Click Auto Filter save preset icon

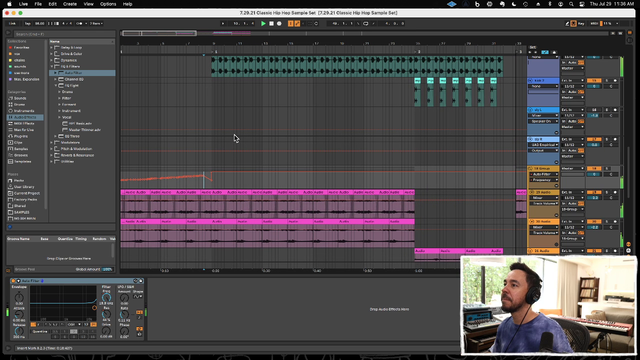tap(141, 281)
